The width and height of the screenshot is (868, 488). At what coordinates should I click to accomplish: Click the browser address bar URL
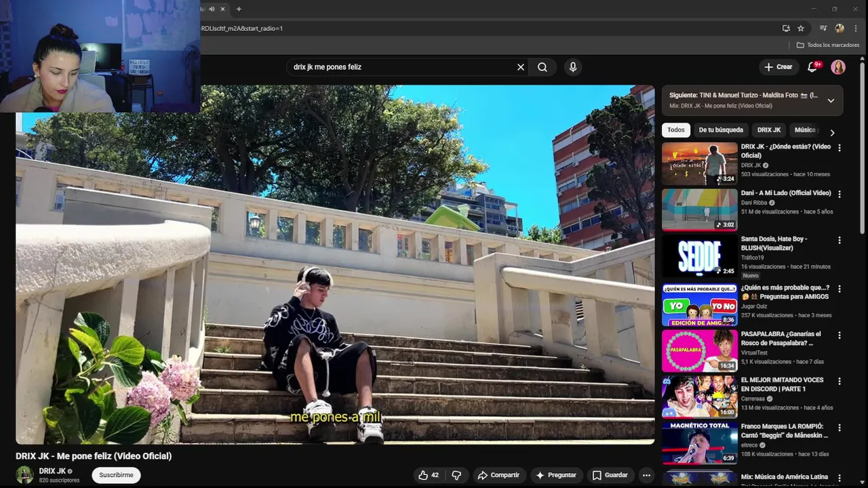(x=242, y=28)
